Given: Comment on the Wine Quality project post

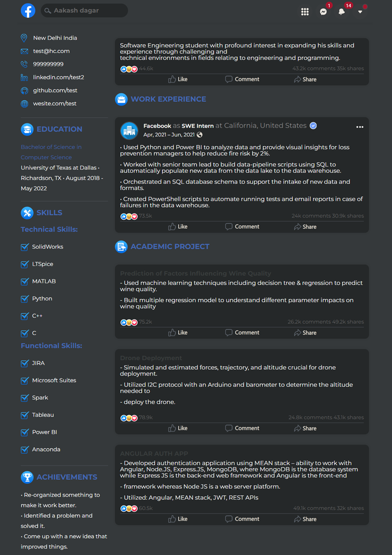Looking at the screenshot, I should click(242, 333).
